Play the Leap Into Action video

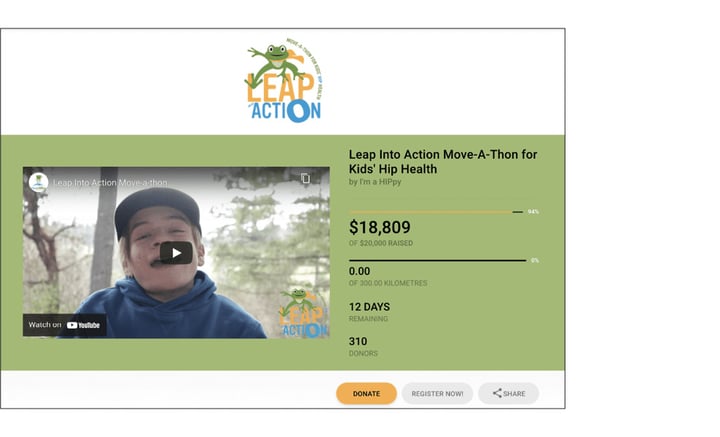pos(176,253)
